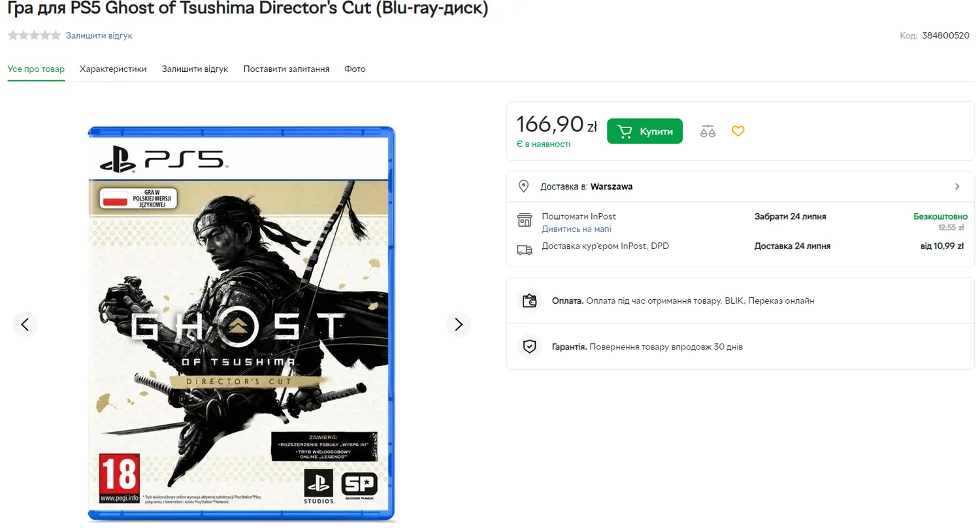Click the Оплата payment info row
This screenshot has width=980, height=528.
pyautogui.click(x=740, y=301)
